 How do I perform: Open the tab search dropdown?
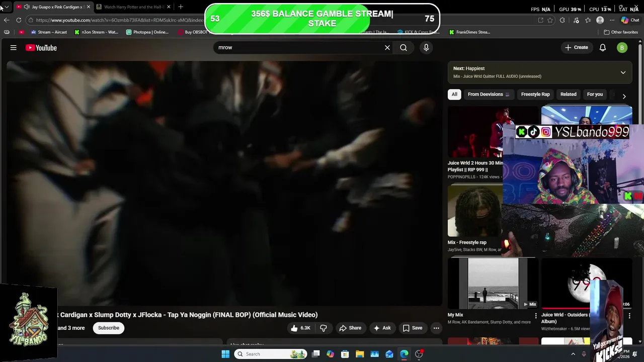point(7,7)
